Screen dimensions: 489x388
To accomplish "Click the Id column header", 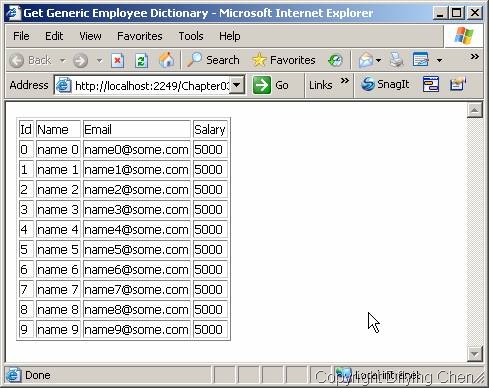I will (26, 129).
